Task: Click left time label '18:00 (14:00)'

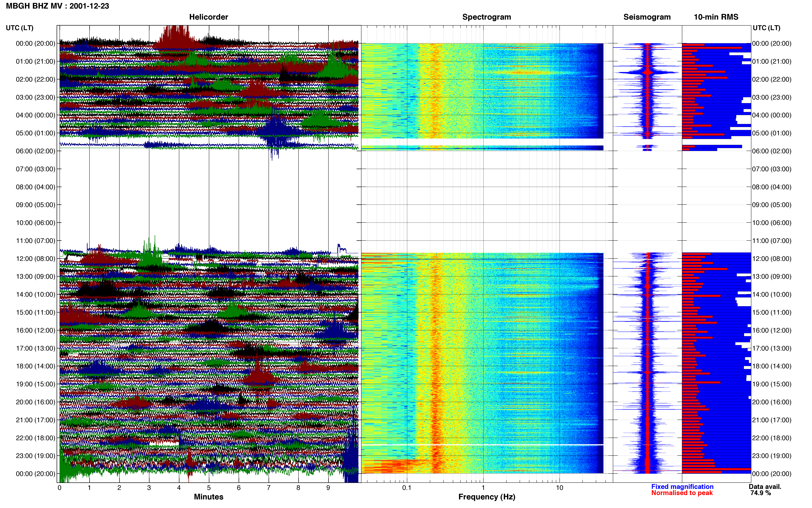Action: click(36, 366)
